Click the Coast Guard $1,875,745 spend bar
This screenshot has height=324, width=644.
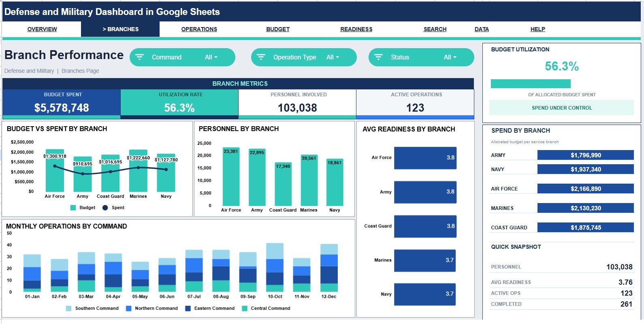click(x=585, y=227)
